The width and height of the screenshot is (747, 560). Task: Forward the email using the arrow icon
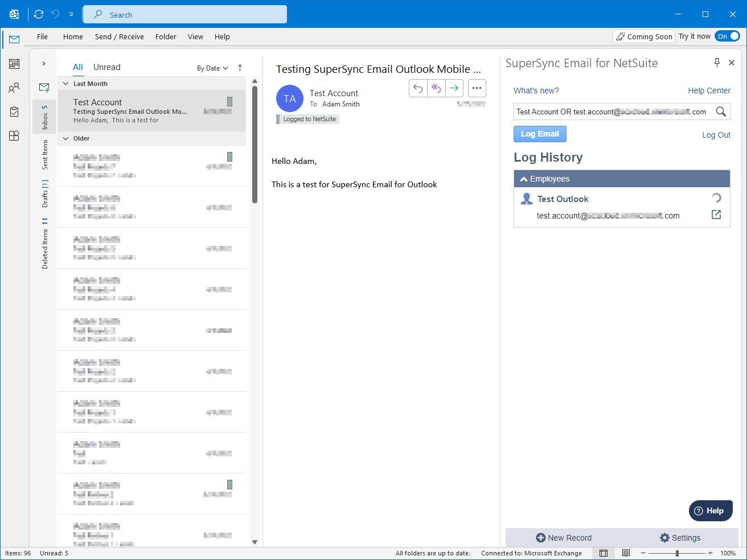454,88
